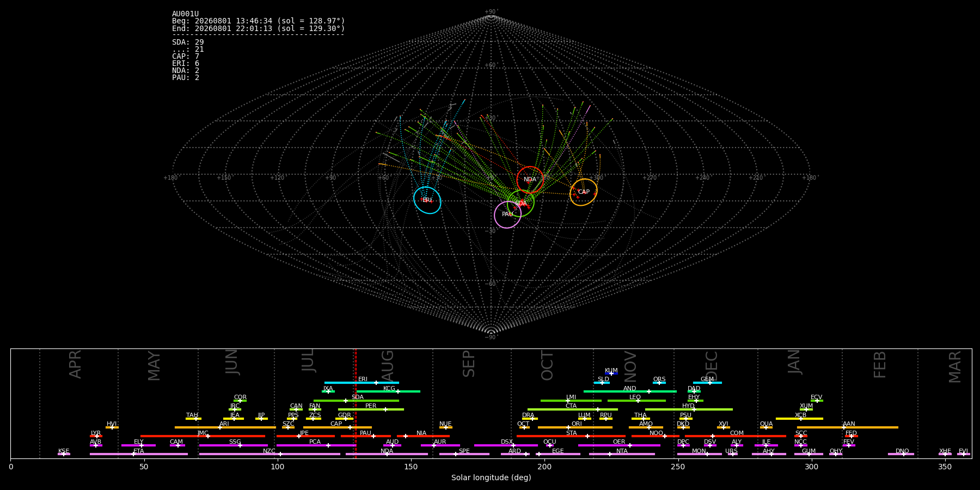Click the green SDA radiant circle on sky map
This screenshot has width=980, height=490.
coord(520,203)
